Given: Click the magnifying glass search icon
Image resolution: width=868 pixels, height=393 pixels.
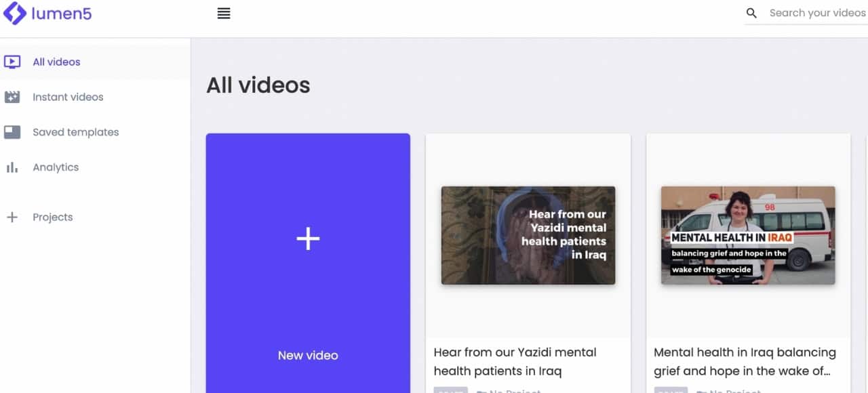Looking at the screenshot, I should pos(751,13).
